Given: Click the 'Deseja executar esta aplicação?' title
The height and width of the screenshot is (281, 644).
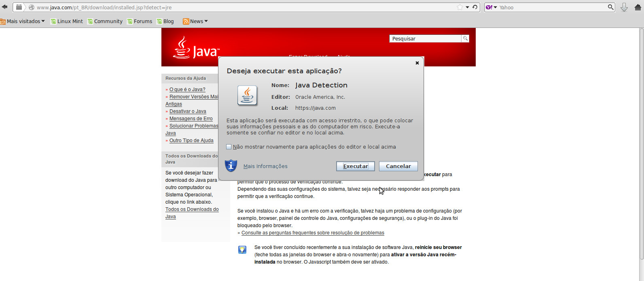Looking at the screenshot, I should 284,71.
